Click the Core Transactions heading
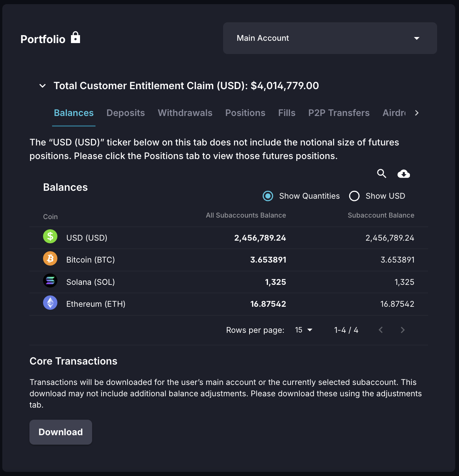Screen dimensions: 459x476 (x=73, y=361)
